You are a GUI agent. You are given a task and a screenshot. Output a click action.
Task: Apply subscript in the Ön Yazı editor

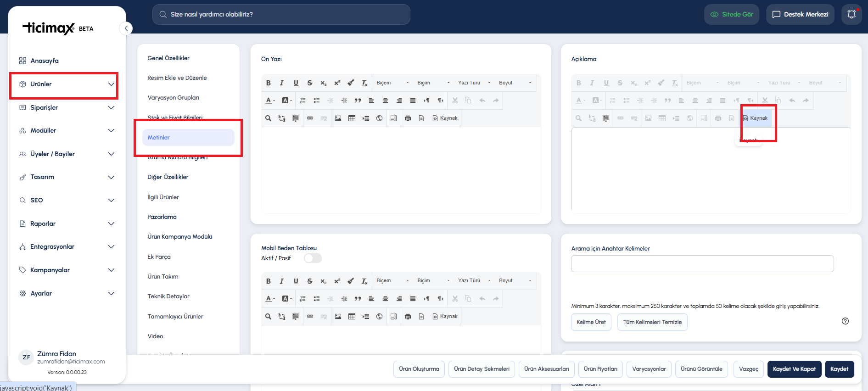[323, 83]
